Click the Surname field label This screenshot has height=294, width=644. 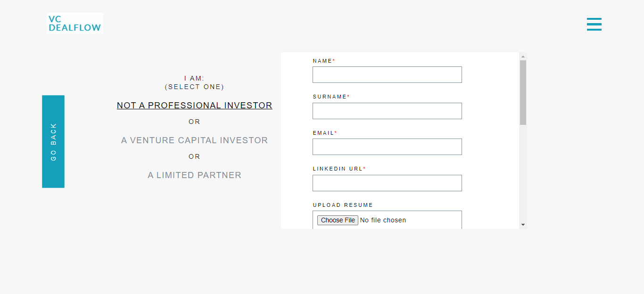(x=330, y=97)
